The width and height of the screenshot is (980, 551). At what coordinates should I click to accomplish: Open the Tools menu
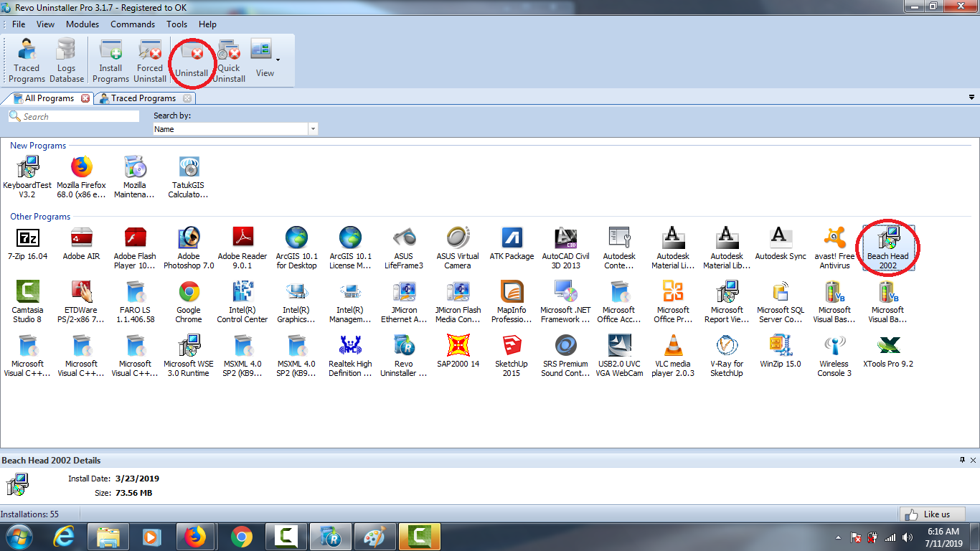coord(176,24)
